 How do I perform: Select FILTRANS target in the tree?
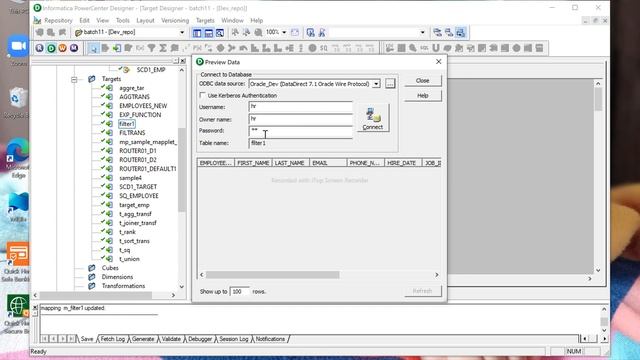point(132,133)
